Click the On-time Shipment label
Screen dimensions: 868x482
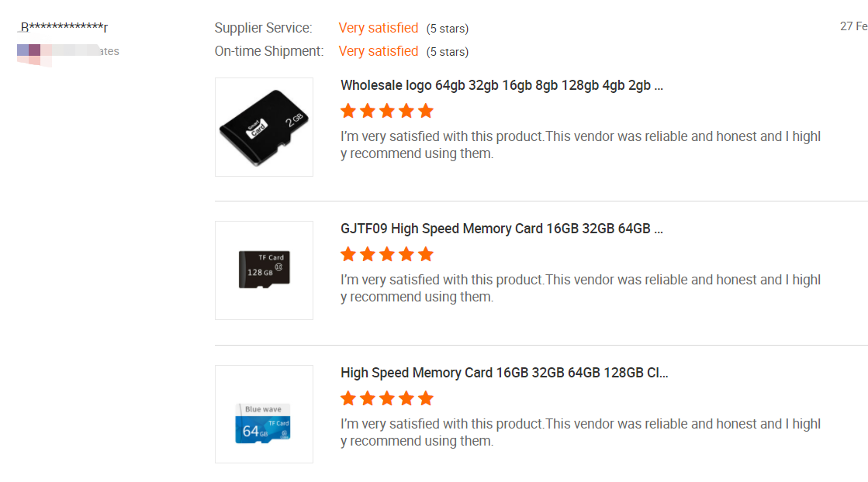[268, 51]
